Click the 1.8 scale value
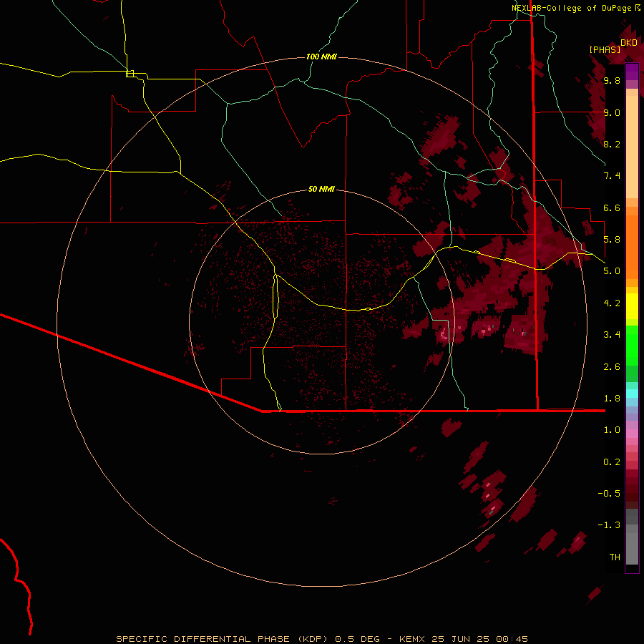 [x=612, y=399]
